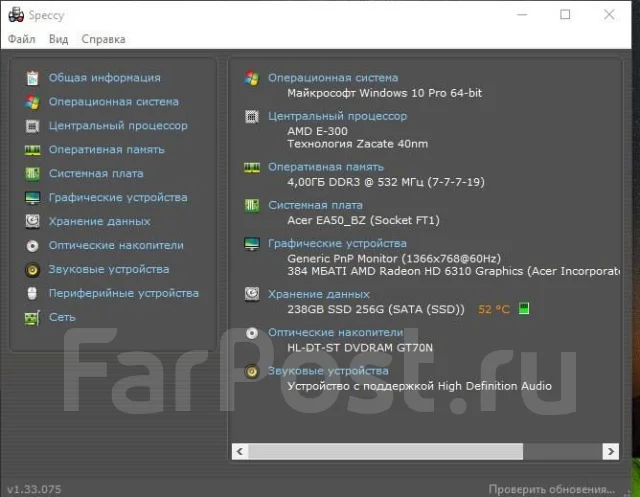640x497 pixels.
Task: Click the sidebar Центральный процессор chip icon
Action: point(32,126)
